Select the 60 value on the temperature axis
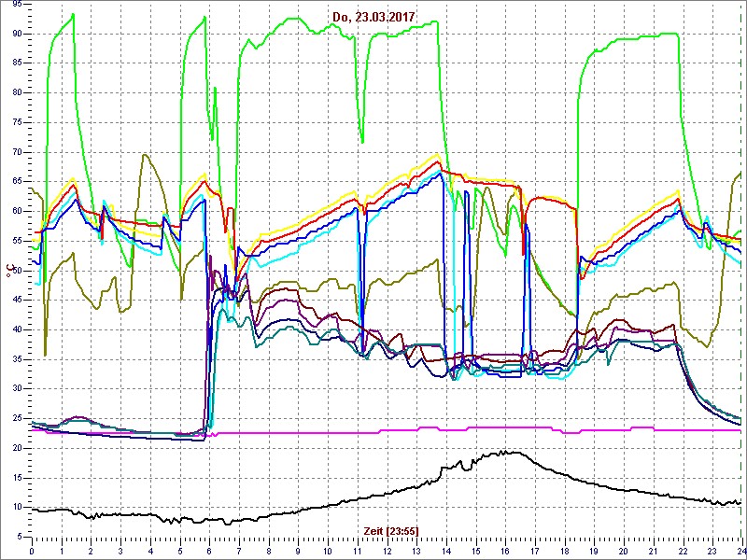Image resolution: width=747 pixels, height=560 pixels. (x=16, y=212)
